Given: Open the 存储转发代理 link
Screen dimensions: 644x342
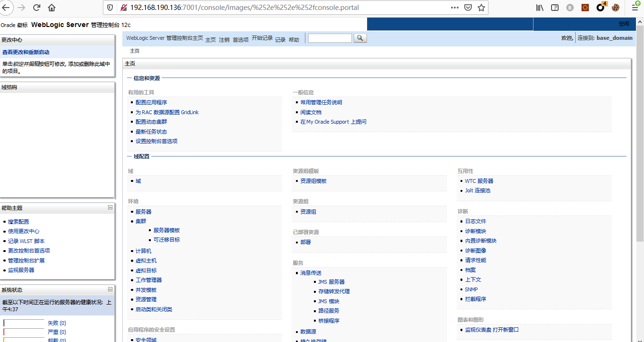Looking at the screenshot, I should (x=334, y=291).
